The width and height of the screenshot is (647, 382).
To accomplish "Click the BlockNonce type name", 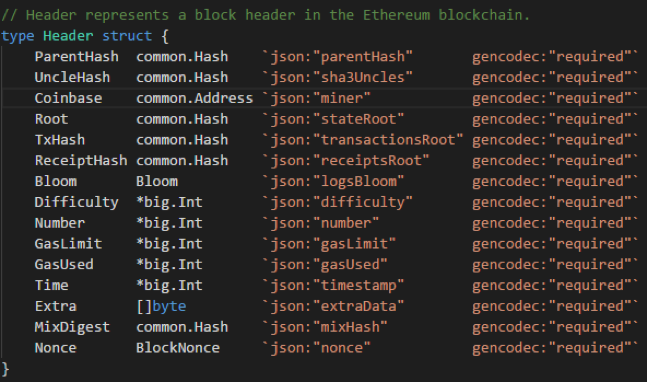I will pos(178,348).
